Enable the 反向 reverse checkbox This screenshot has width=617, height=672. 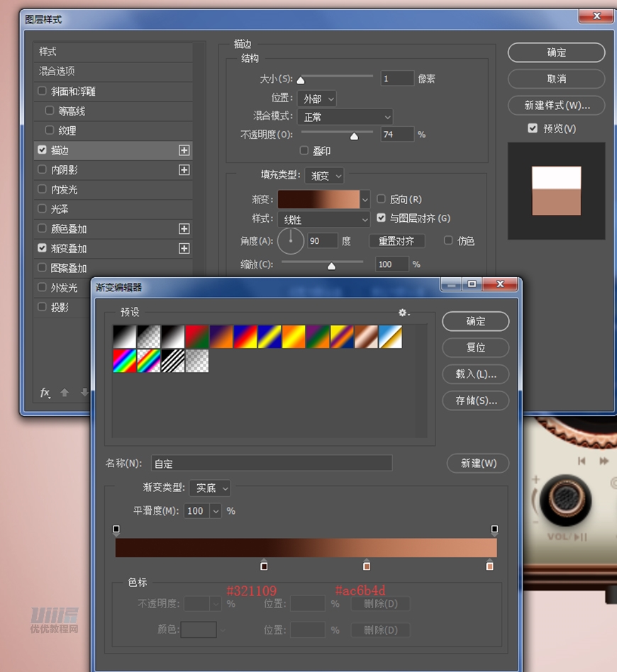click(382, 199)
